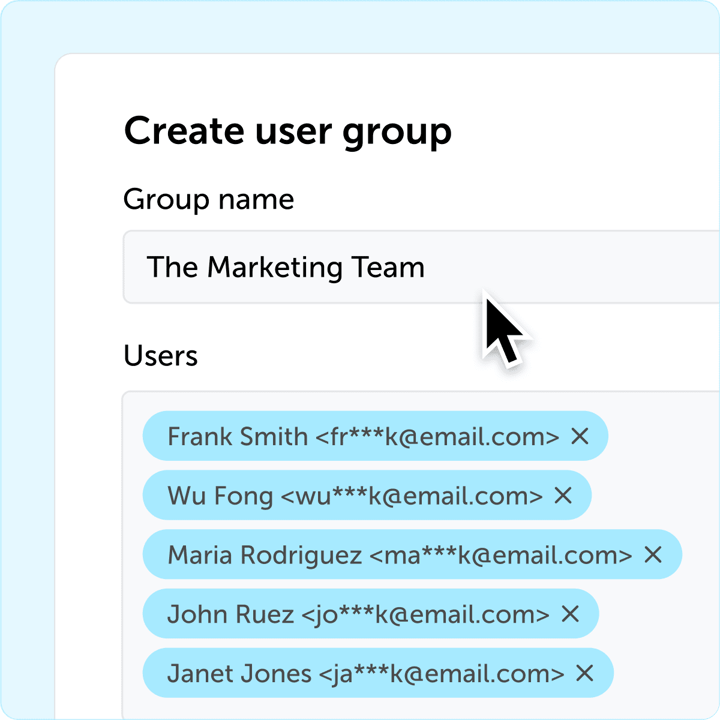Select the Wu Fong name in its chip
Viewport: 720px width, 720px height.
click(x=220, y=496)
